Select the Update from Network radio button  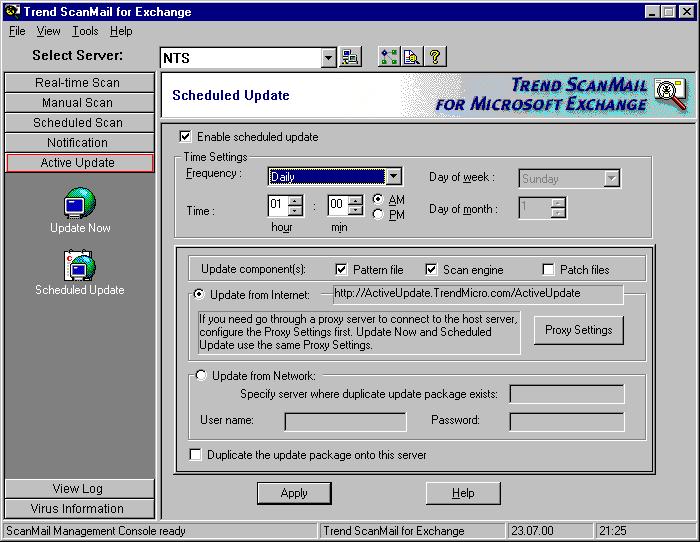(x=202, y=376)
